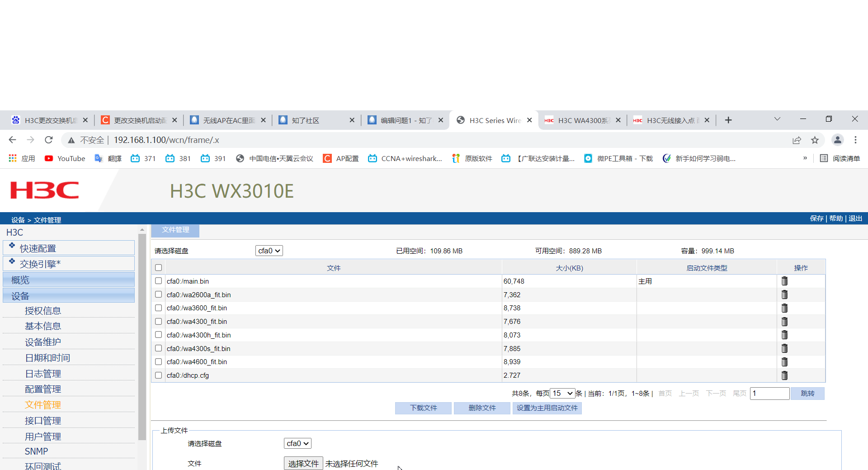Click the 跳转 page jump button
The height and width of the screenshot is (470, 868).
807,394
